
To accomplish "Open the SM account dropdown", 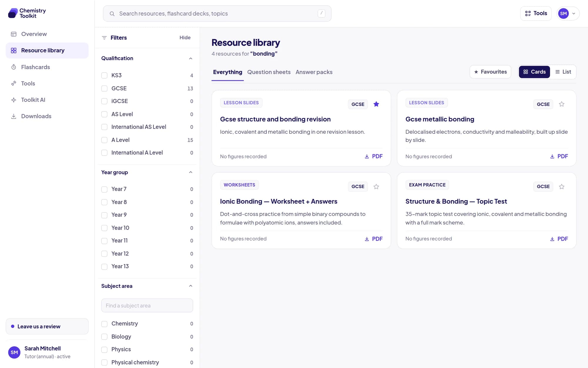I will click(x=568, y=14).
